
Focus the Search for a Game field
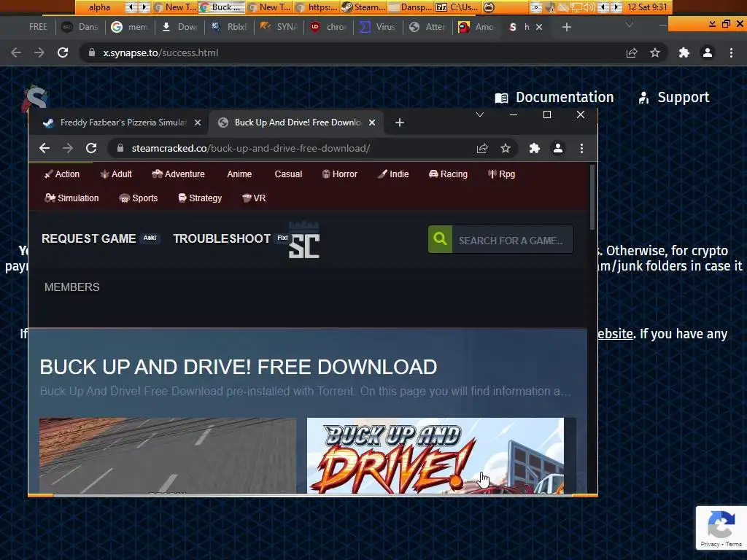click(513, 239)
